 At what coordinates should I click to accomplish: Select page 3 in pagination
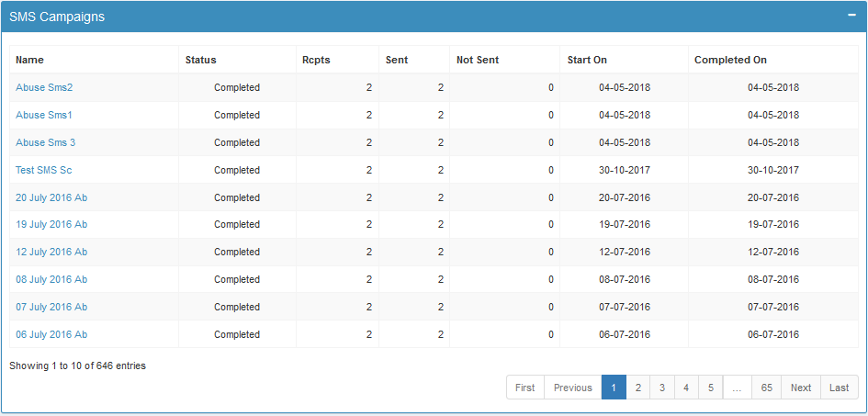click(661, 388)
